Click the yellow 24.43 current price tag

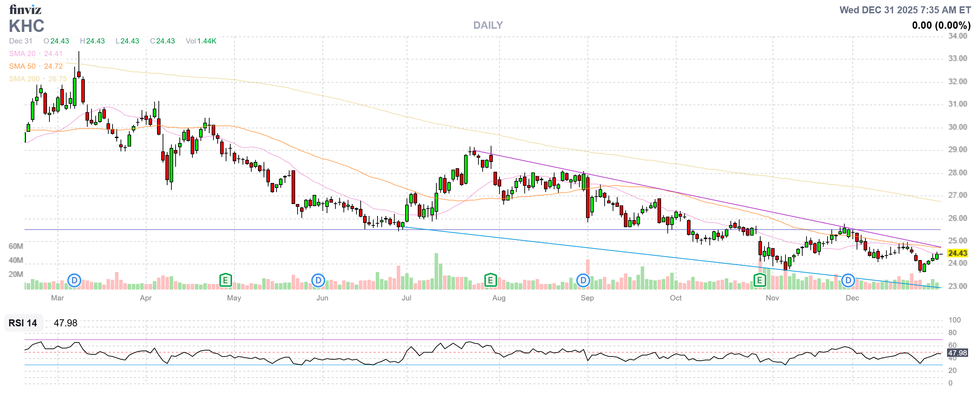957,253
